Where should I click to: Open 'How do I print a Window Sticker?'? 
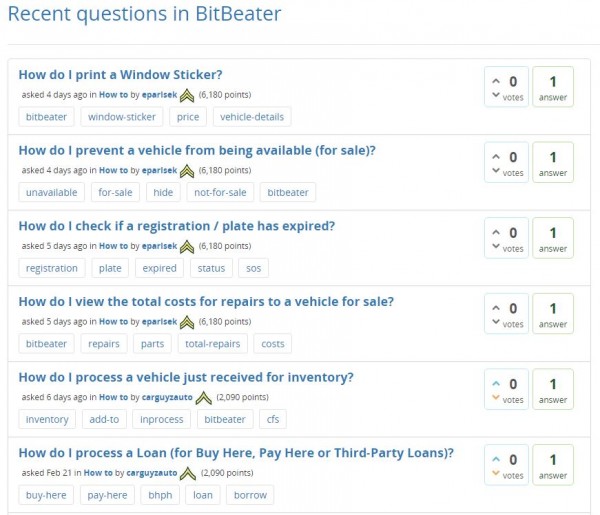120,75
